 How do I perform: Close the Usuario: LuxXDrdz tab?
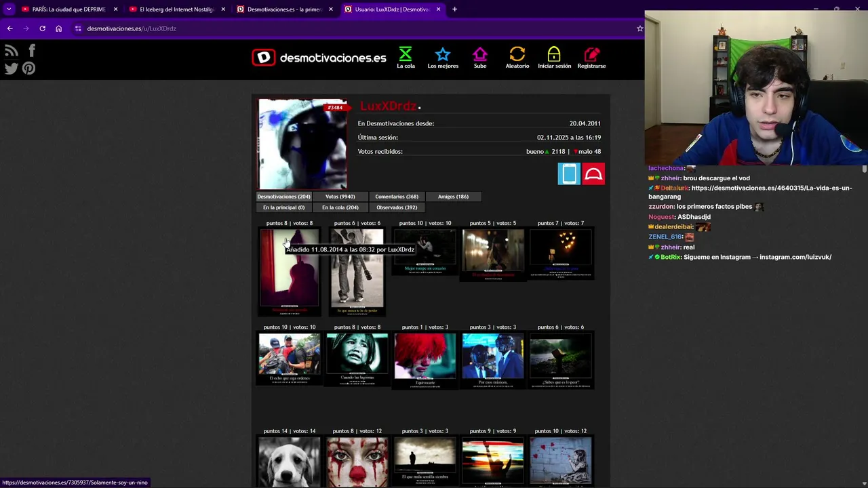438,9
